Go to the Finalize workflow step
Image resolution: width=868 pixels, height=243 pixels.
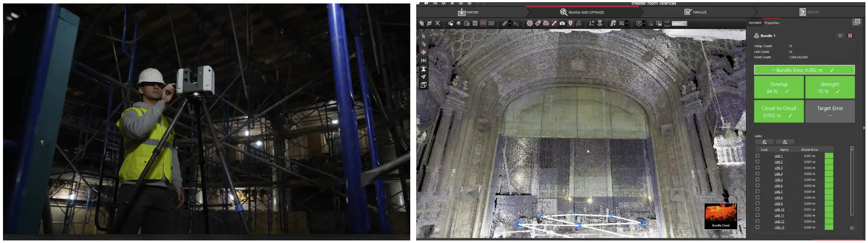tap(696, 12)
